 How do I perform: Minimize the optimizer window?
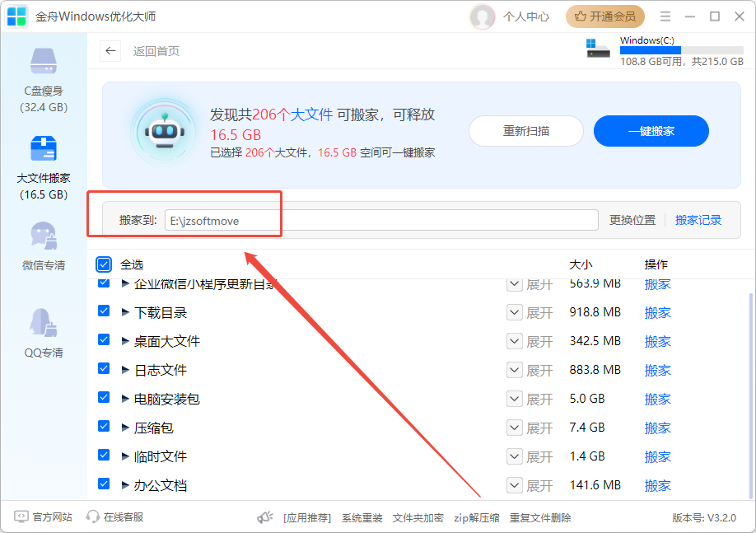tap(690, 16)
